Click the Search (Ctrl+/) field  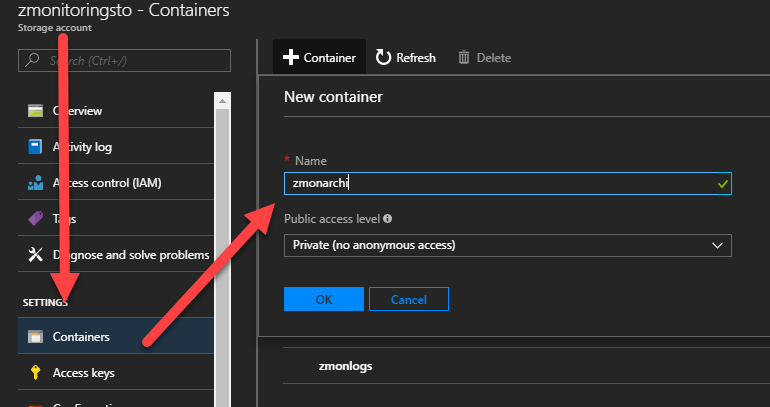tap(124, 60)
